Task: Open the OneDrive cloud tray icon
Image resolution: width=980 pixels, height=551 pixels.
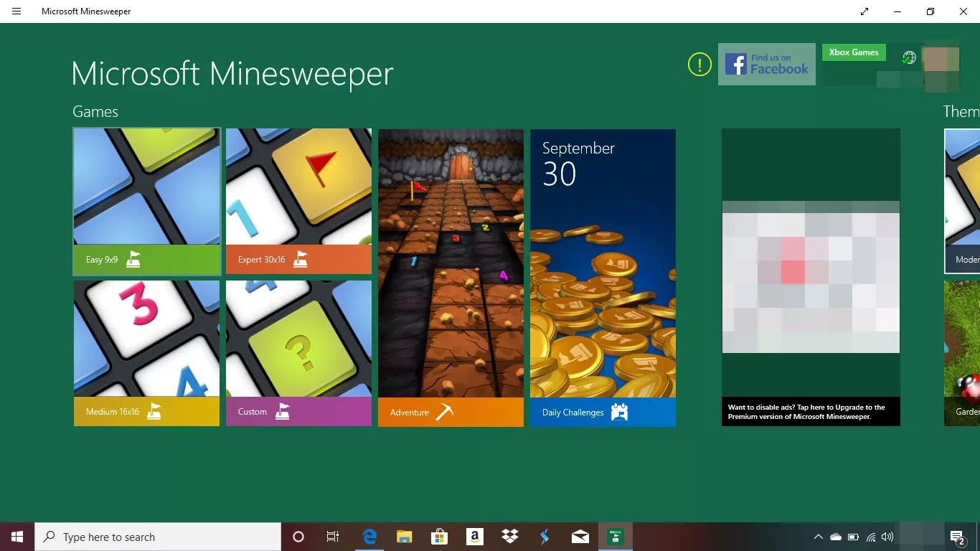Action: [x=836, y=537]
